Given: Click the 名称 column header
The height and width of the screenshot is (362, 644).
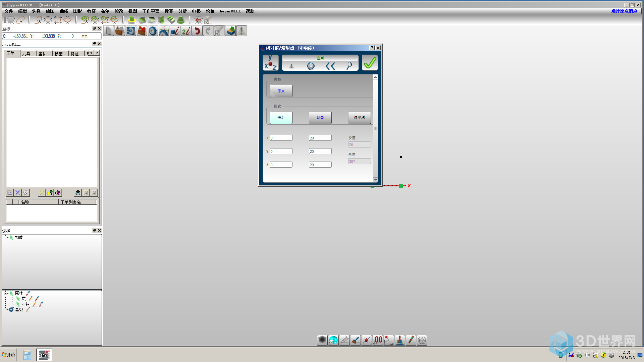Looking at the screenshot, I should tap(39, 202).
